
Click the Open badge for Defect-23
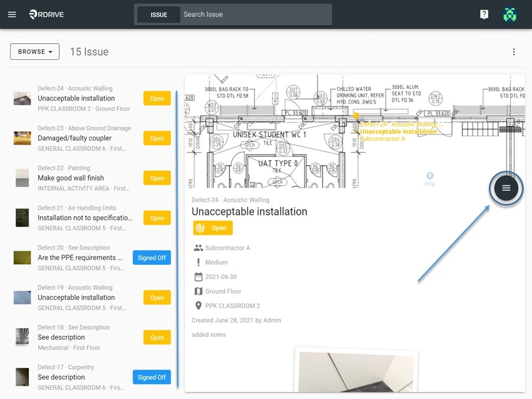157,138
